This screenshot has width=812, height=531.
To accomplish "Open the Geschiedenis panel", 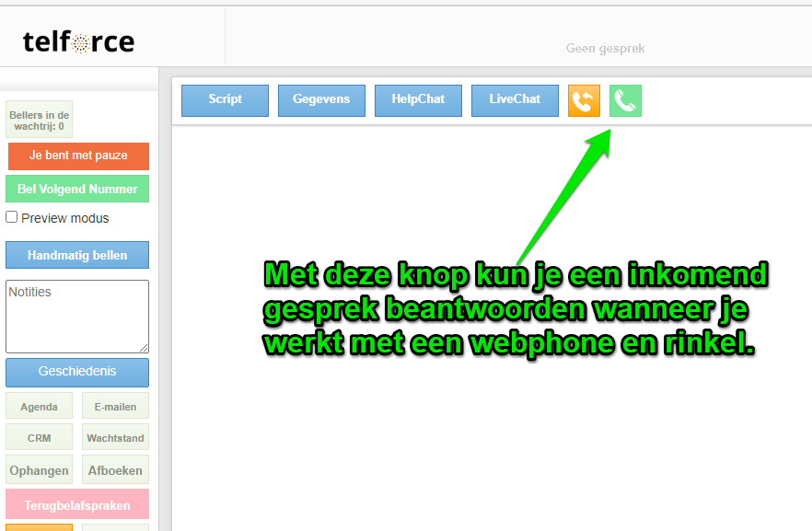I will [77, 372].
